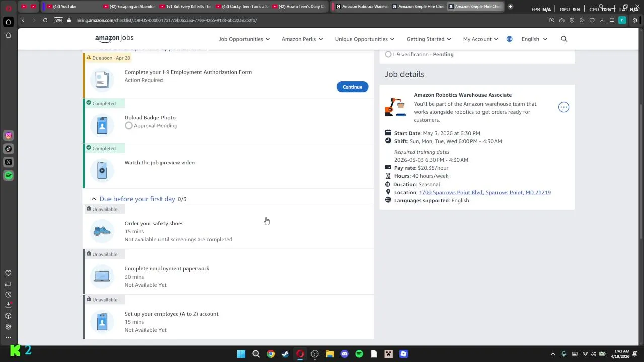
Task: Open a new browser tab
Action: point(510,6)
